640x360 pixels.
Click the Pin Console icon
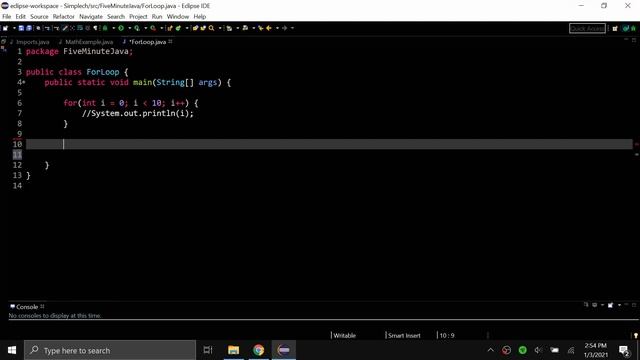point(586,304)
